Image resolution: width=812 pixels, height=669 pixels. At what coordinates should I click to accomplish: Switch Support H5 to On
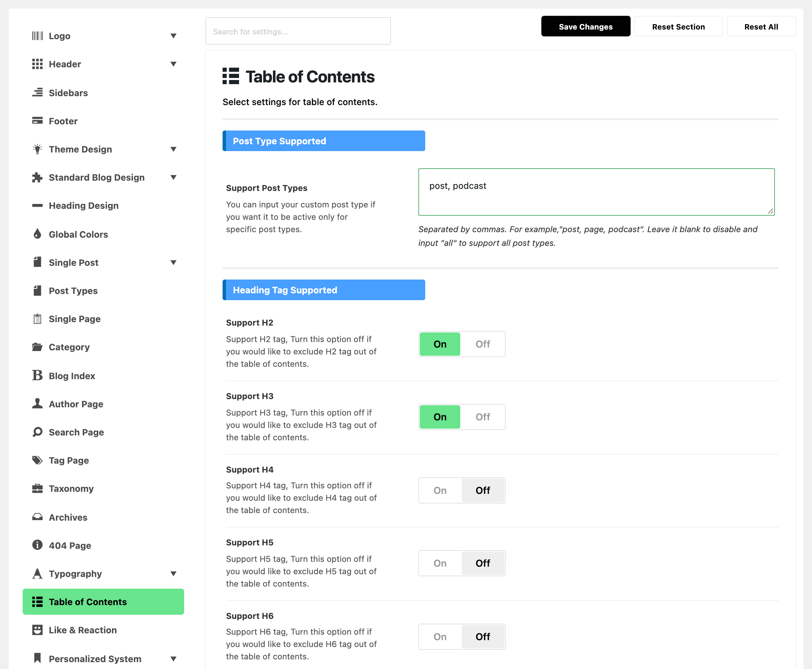click(x=440, y=564)
